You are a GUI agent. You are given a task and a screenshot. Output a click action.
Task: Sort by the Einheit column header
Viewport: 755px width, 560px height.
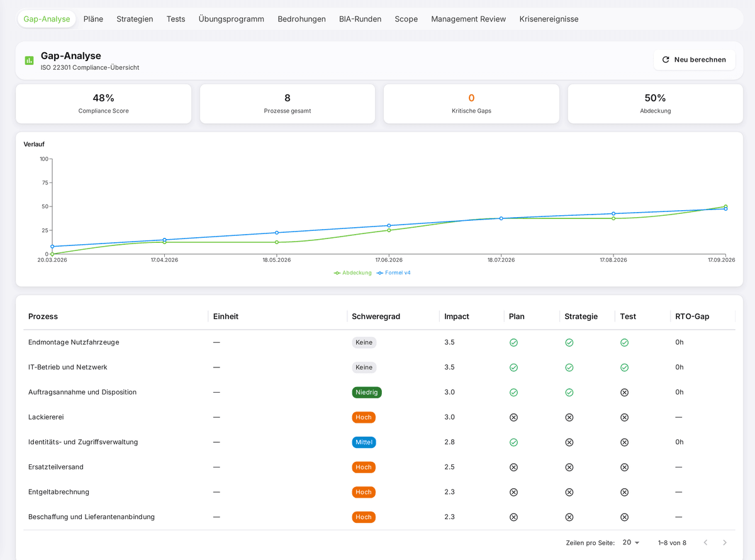(226, 316)
